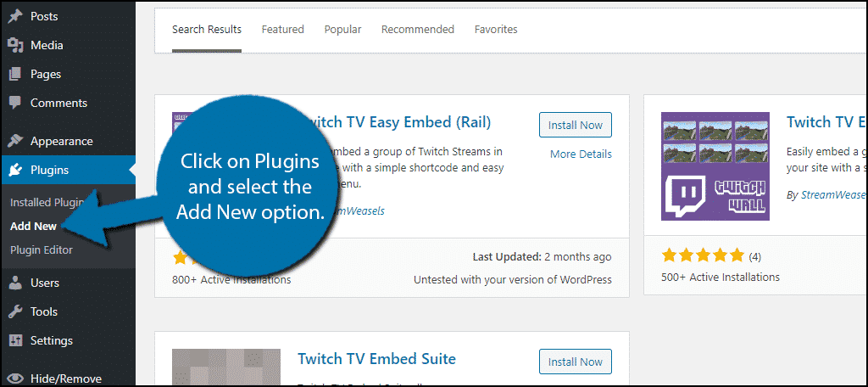The image size is (868, 387).
Task: Click the Hide/Remove eye icon
Action: [15, 379]
